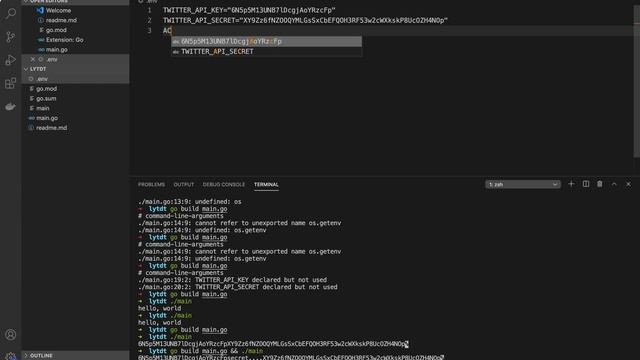
Task: Open the Manage gear icon
Action: click(x=11, y=356)
